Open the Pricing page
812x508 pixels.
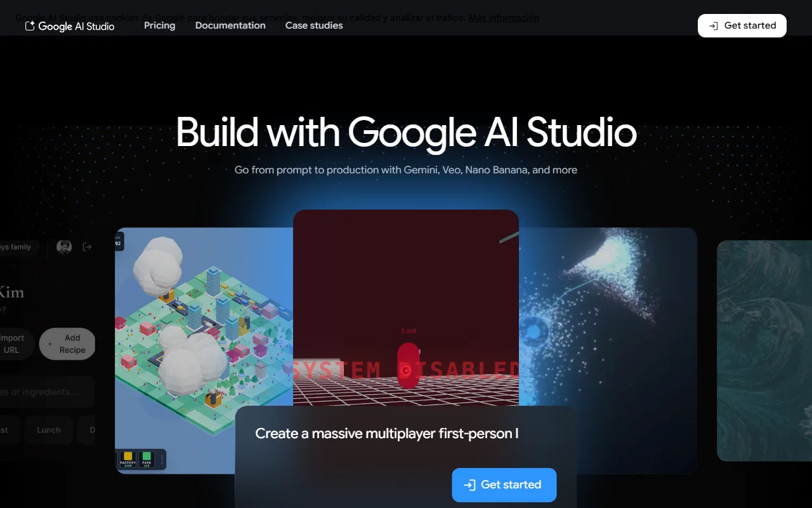(159, 25)
